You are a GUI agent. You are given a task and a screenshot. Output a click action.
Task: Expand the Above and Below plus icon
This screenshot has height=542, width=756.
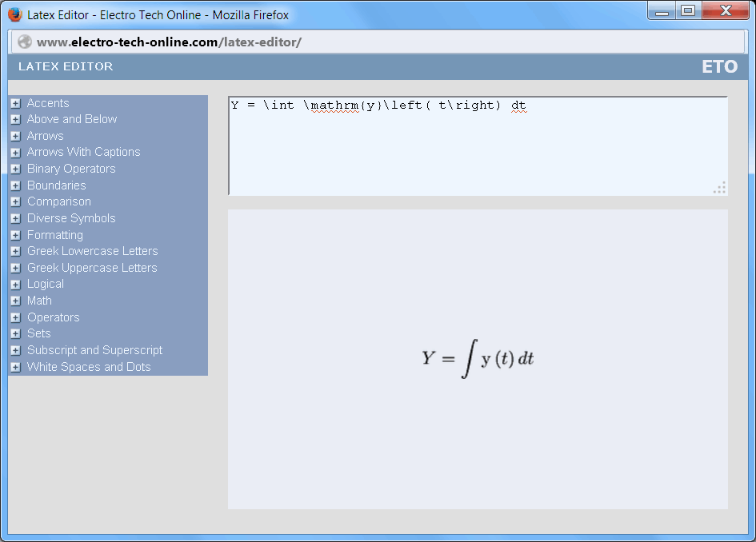pos(16,119)
